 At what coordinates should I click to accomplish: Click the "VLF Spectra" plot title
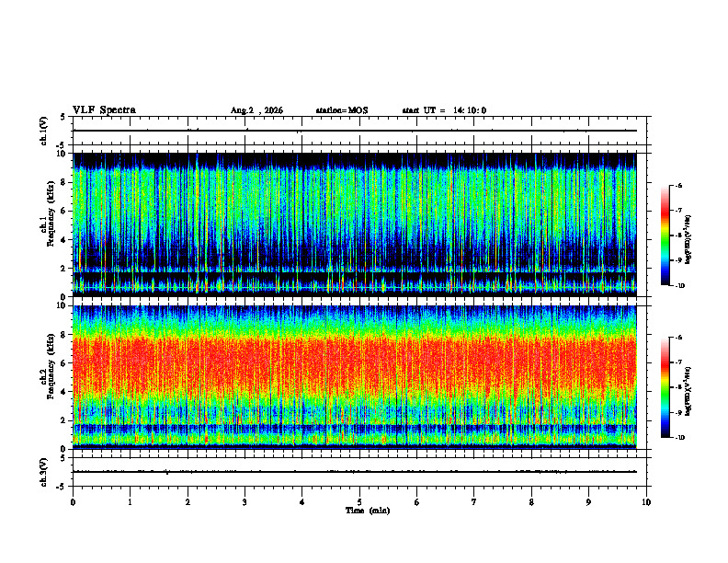[x=104, y=110]
